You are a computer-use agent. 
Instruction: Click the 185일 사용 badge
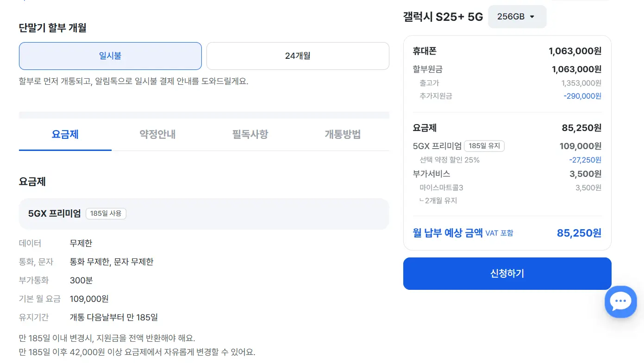click(106, 213)
